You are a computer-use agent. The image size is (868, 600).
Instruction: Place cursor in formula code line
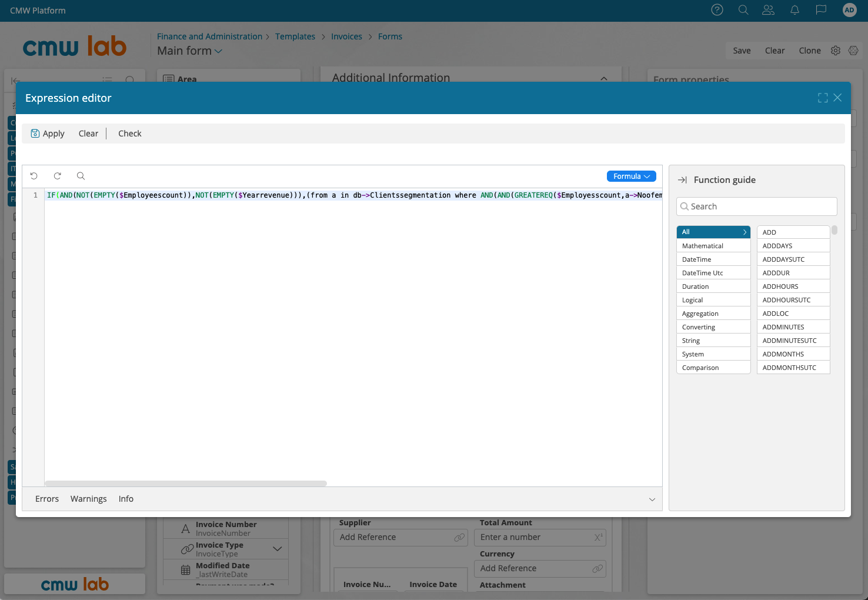point(354,195)
